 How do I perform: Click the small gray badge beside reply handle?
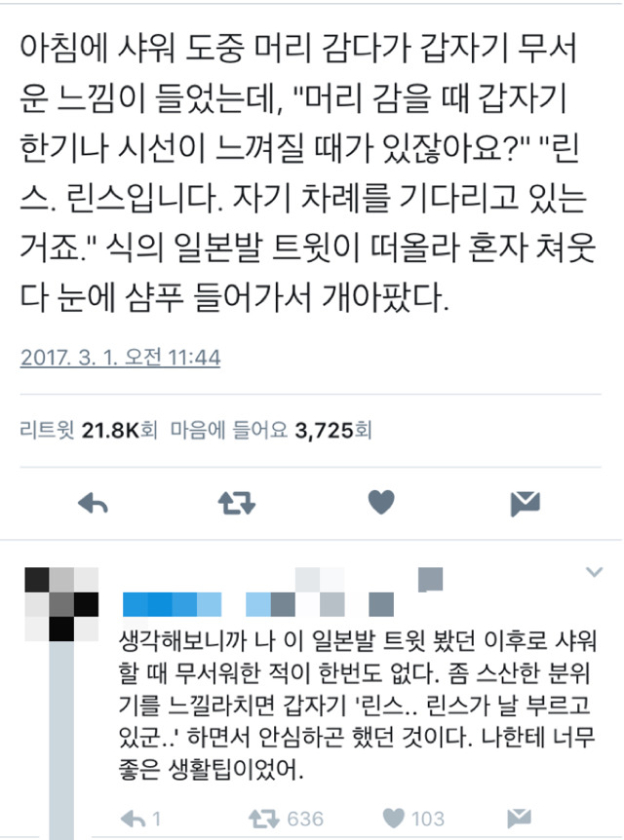click(x=431, y=579)
